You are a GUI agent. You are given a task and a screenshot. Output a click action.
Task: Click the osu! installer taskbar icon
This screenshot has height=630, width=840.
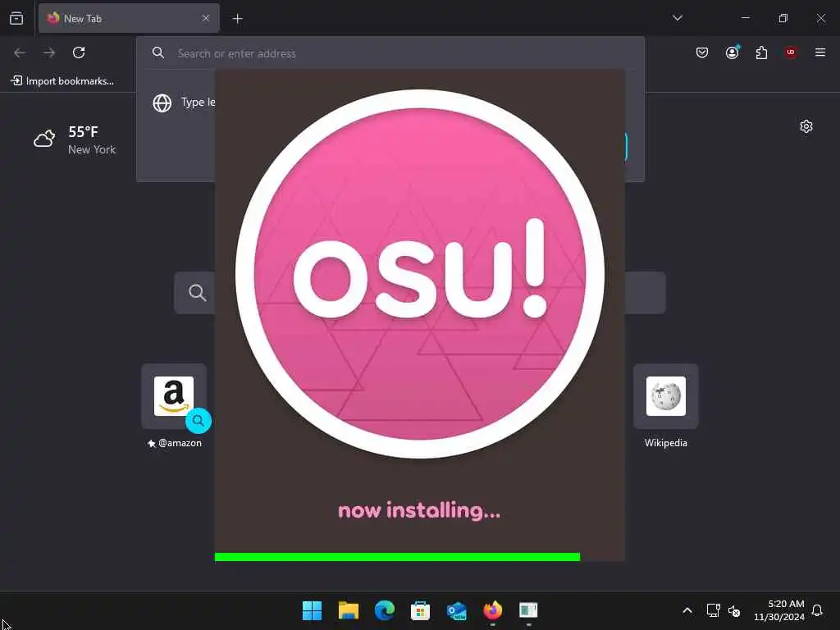[528, 610]
